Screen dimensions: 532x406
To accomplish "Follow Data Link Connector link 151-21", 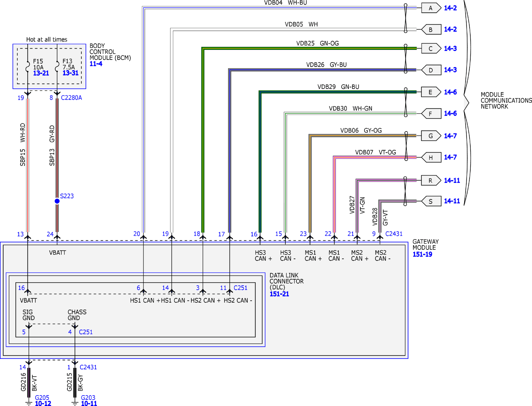I will tap(279, 294).
